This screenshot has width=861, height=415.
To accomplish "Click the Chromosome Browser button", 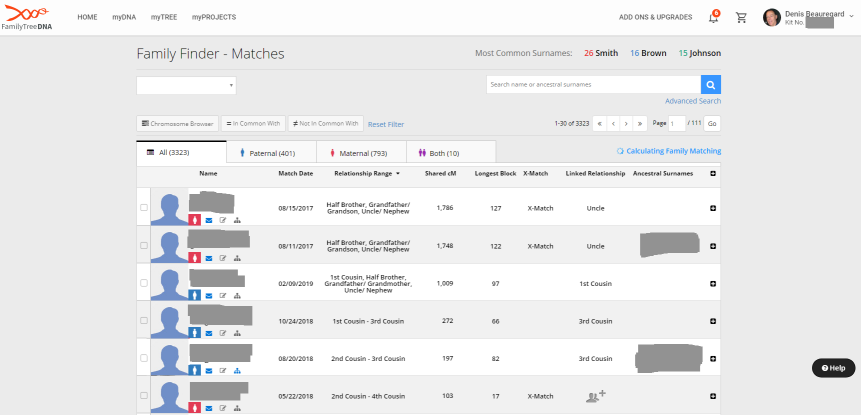I will pyautogui.click(x=177, y=124).
